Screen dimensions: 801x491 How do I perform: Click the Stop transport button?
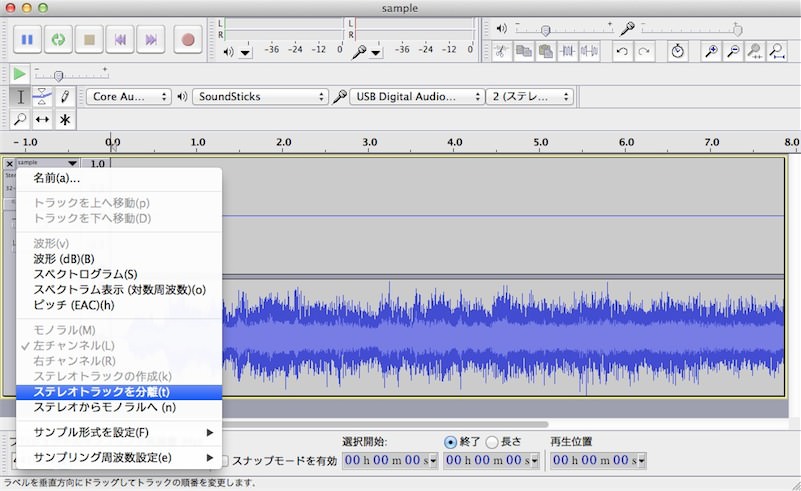point(89,39)
